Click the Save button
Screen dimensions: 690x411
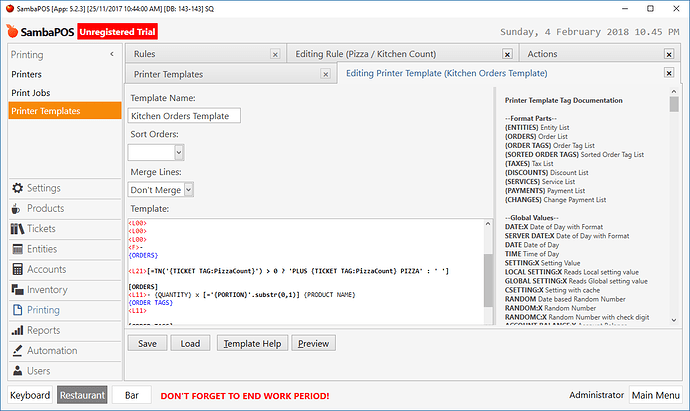(x=147, y=343)
